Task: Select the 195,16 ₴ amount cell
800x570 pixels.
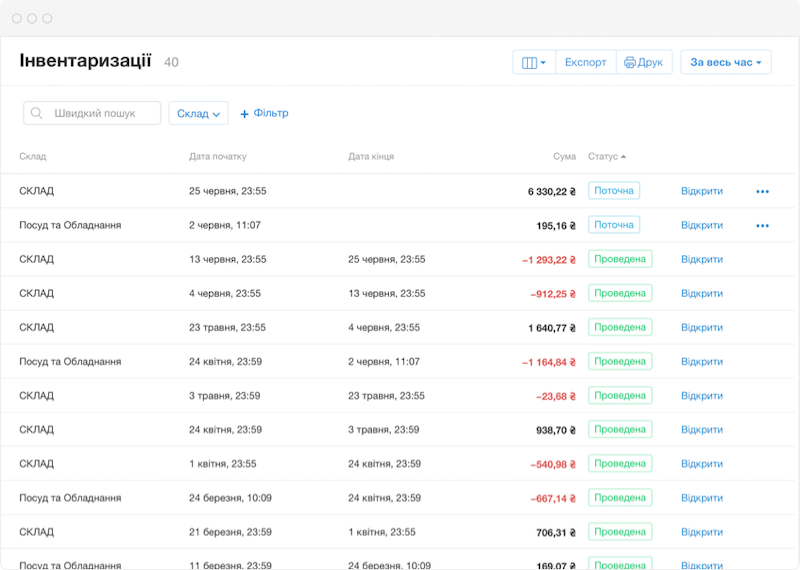Action: (556, 226)
